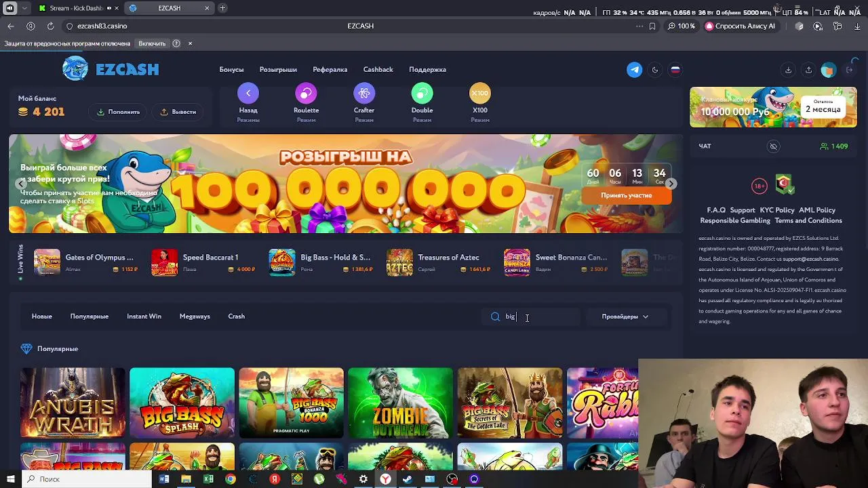Reload the page in browser toolbar
The height and width of the screenshot is (488, 868).
tap(50, 26)
